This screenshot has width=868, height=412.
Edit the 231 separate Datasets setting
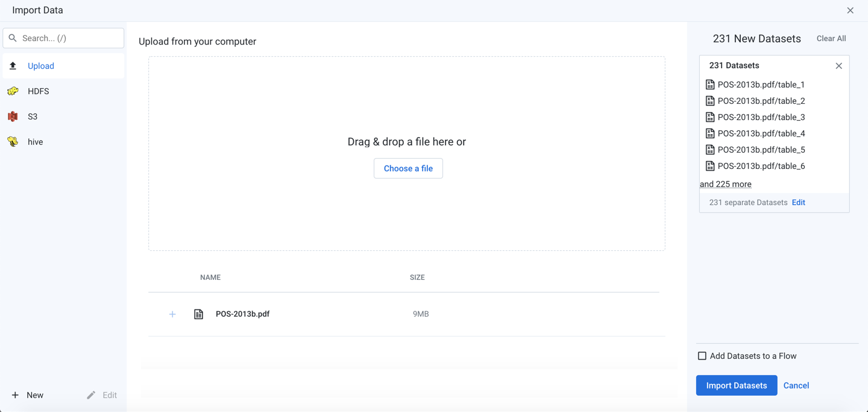click(798, 203)
